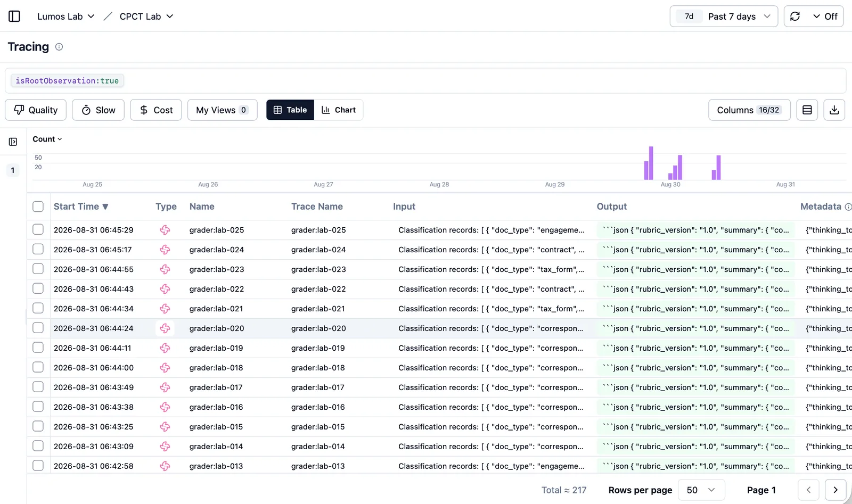Open the auto-refresh Off dropdown
This screenshot has height=504, width=852.
click(824, 16)
